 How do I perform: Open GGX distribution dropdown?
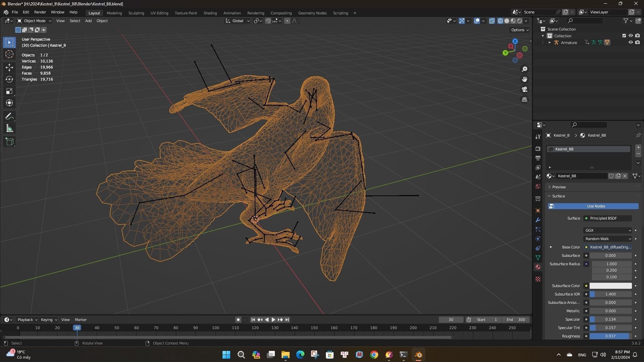coord(608,230)
